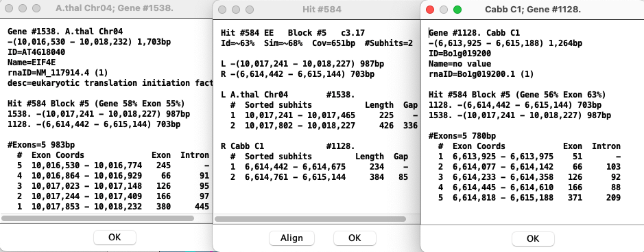Click exon row 6,614,233 - 6,614,358
Screen dimensions: 644x252
point(529,176)
